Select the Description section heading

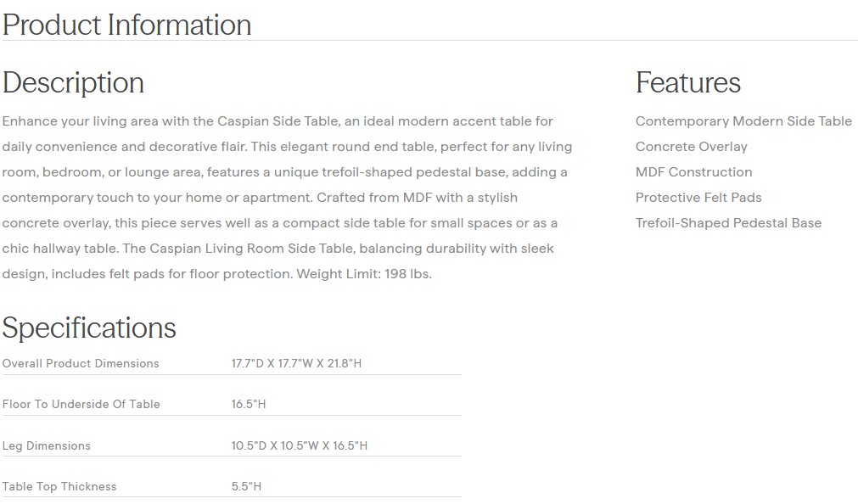pos(73,83)
